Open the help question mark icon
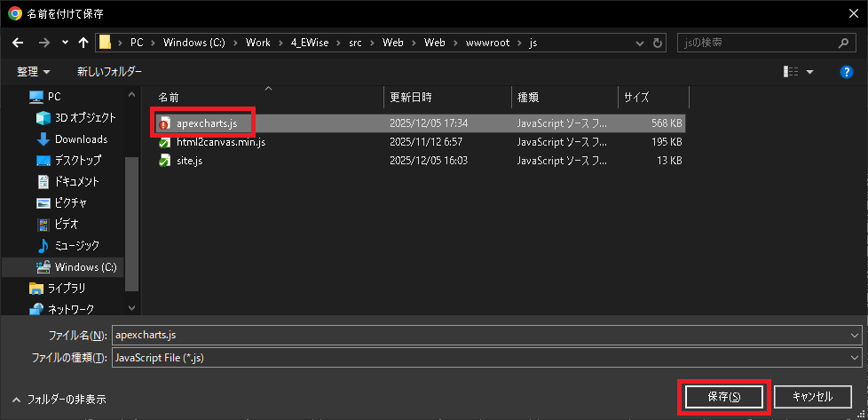This screenshot has width=868, height=420. (x=846, y=72)
